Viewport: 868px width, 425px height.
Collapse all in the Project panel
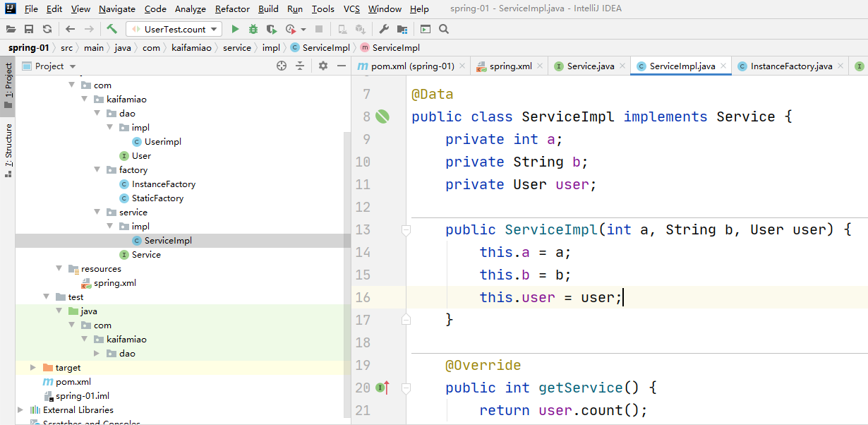pos(300,66)
